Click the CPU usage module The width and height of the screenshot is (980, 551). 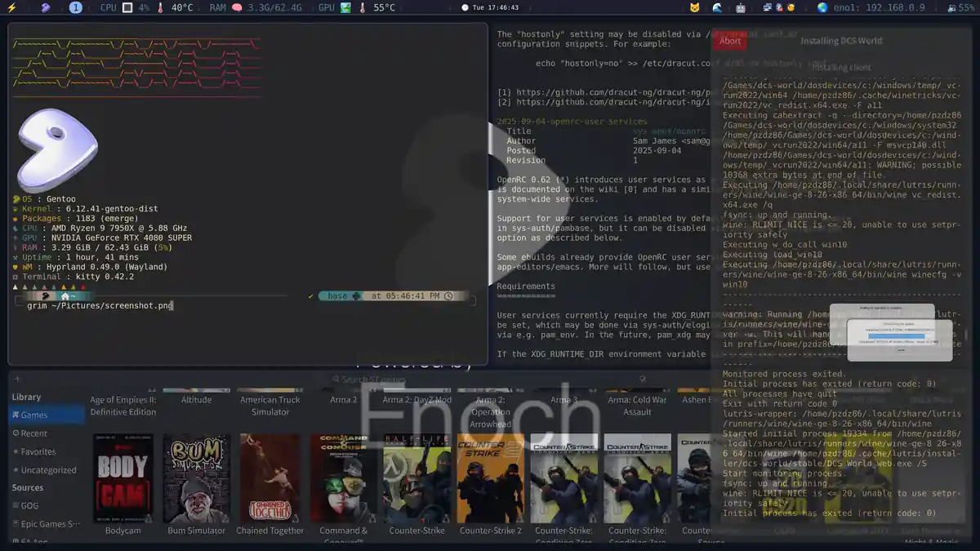(124, 7)
